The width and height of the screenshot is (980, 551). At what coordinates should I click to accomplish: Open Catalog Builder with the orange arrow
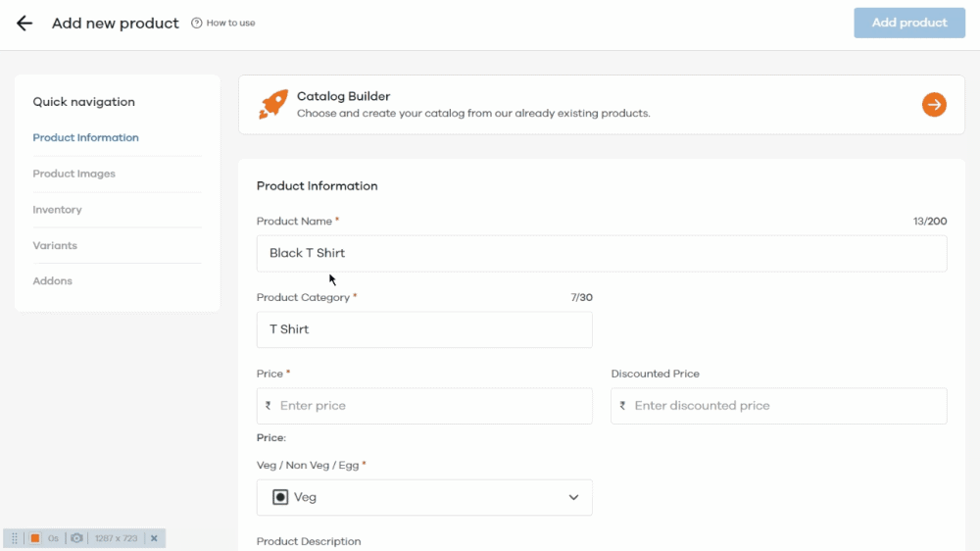[x=934, y=105]
